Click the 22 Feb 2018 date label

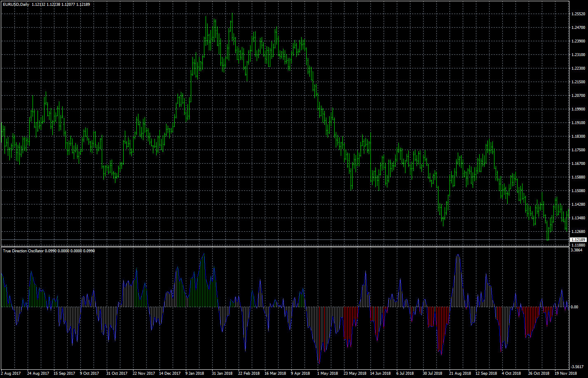coord(249,373)
